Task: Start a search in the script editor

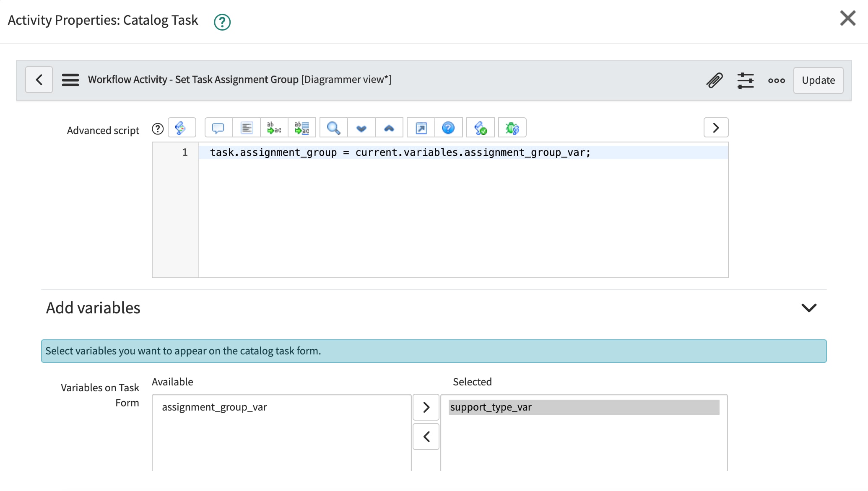Action: tap(333, 128)
